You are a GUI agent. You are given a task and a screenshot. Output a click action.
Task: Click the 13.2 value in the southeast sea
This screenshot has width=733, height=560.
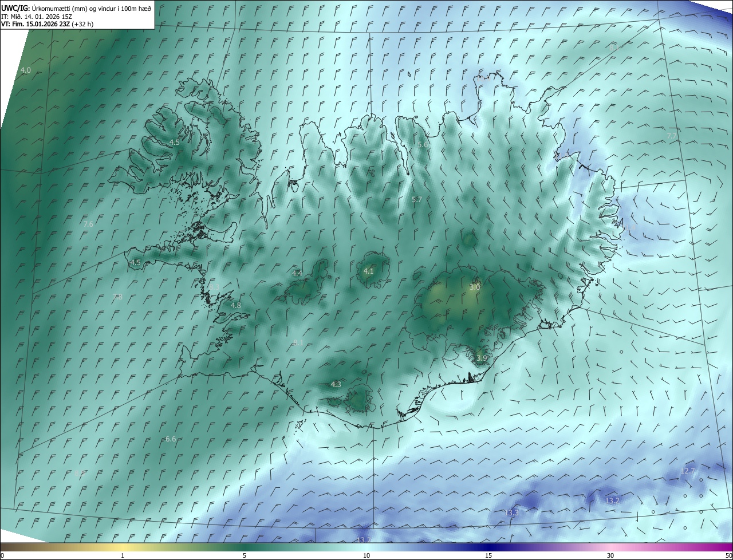(x=612, y=500)
